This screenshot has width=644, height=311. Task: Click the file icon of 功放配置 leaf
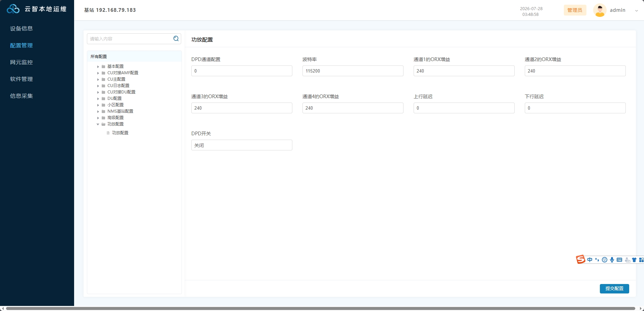[108, 133]
